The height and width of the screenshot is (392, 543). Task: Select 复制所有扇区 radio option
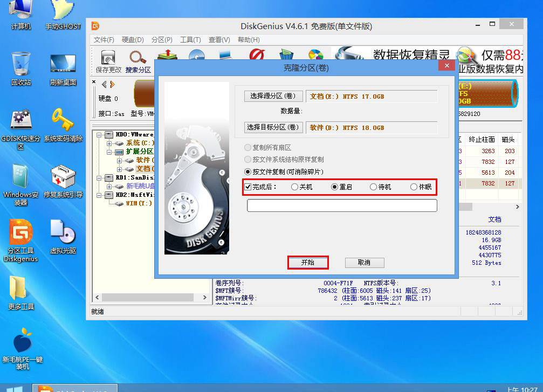click(248, 148)
